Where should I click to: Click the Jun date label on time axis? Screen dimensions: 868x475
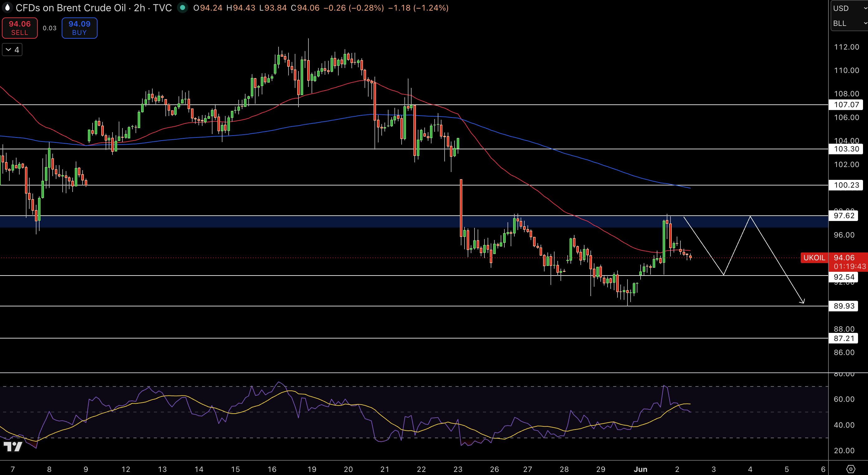point(640,469)
